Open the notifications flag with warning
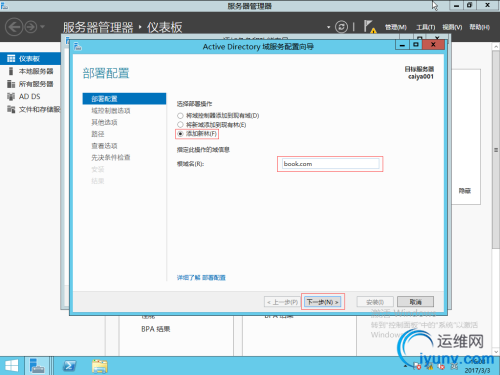 click(369, 27)
